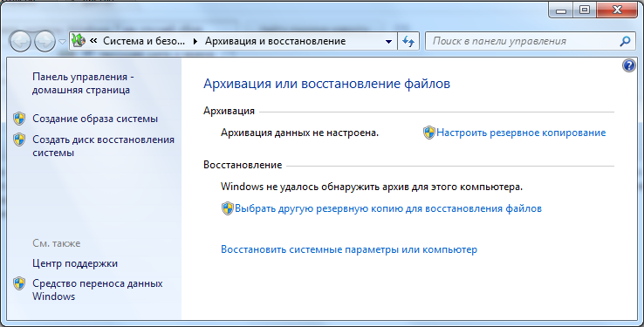Click heading 'Архивация или восстановление файлов'

point(327,84)
